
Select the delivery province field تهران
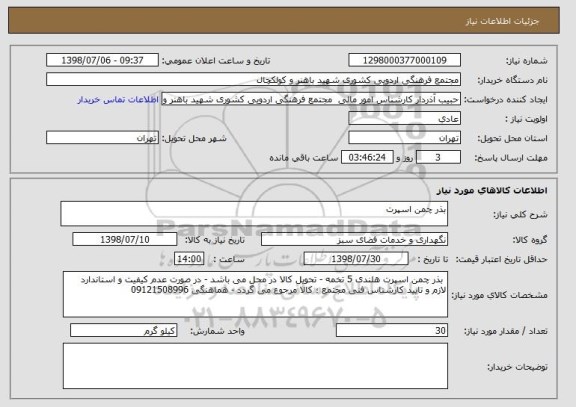point(404,138)
